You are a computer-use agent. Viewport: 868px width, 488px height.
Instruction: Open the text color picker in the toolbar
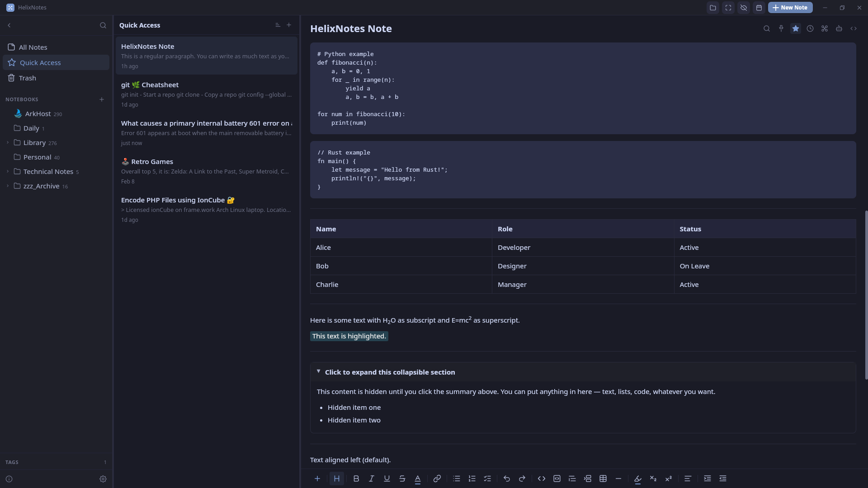418,479
